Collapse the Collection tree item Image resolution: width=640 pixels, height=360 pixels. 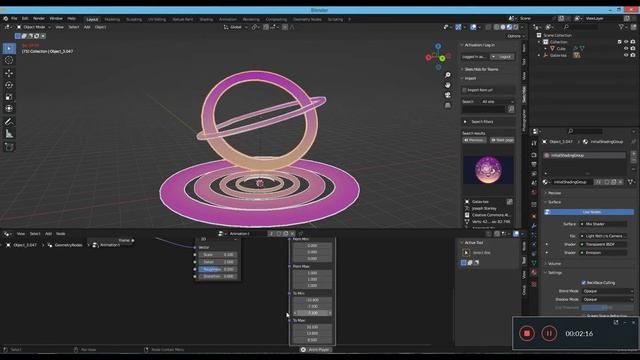point(539,42)
